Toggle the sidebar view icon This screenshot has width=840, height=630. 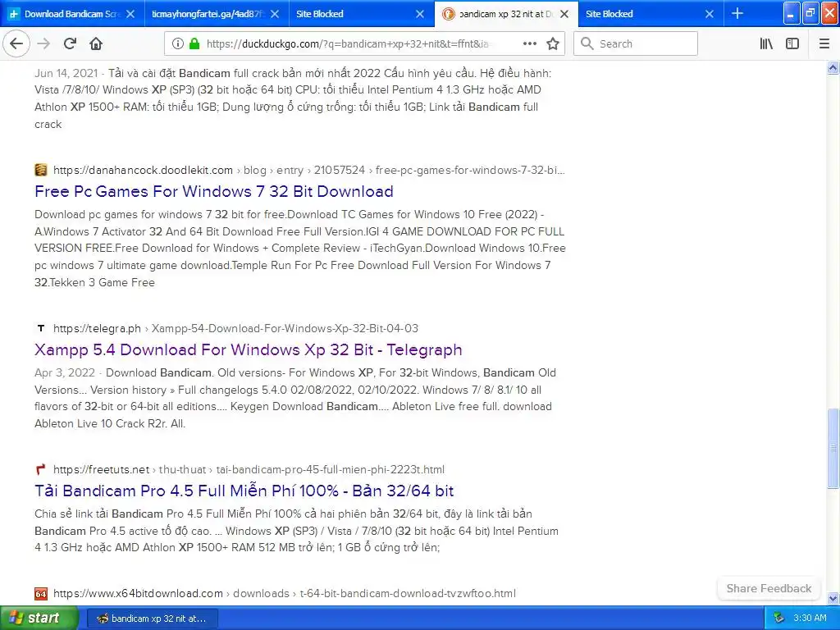pos(792,43)
